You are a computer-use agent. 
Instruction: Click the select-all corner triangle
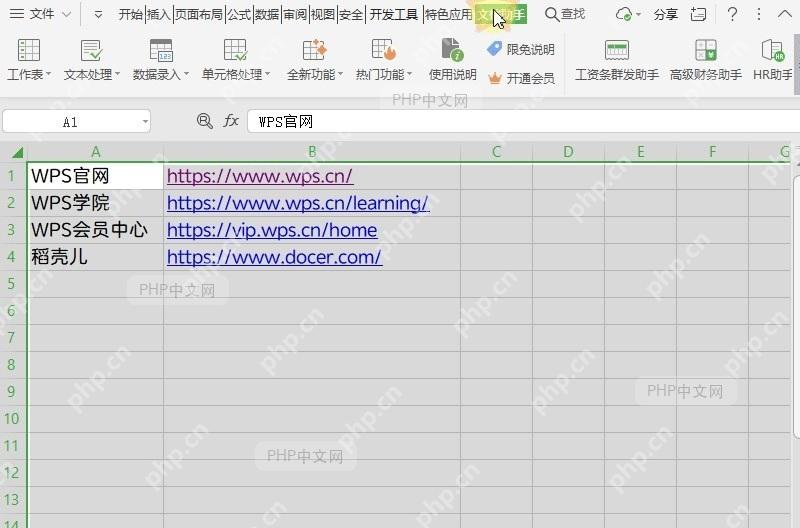(x=17, y=152)
